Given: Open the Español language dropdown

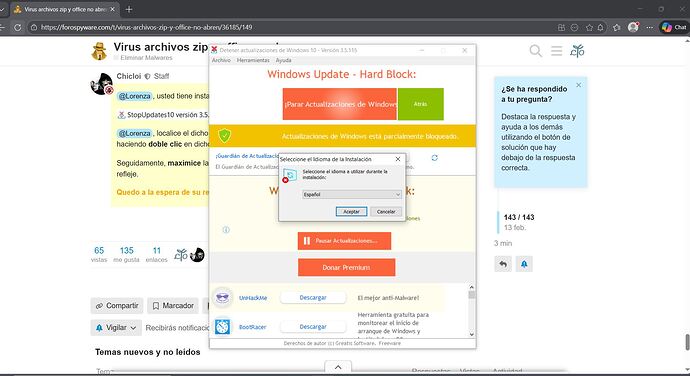Looking at the screenshot, I should (x=352, y=194).
